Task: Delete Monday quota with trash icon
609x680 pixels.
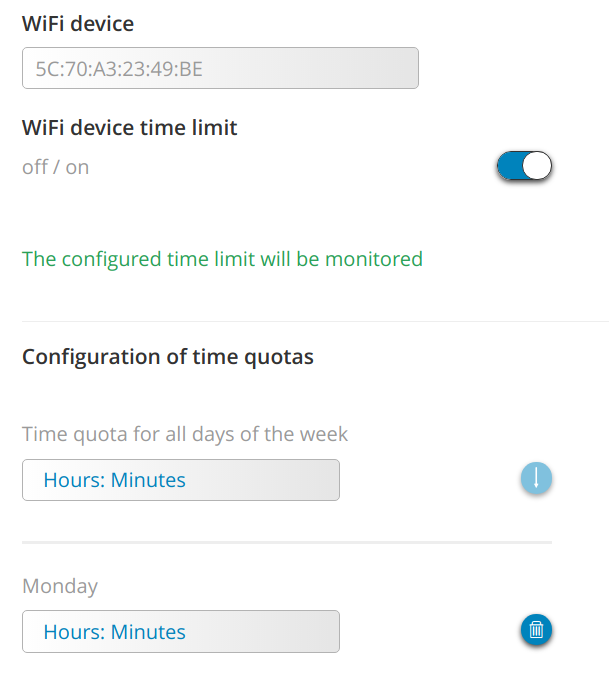Action: 536,629
